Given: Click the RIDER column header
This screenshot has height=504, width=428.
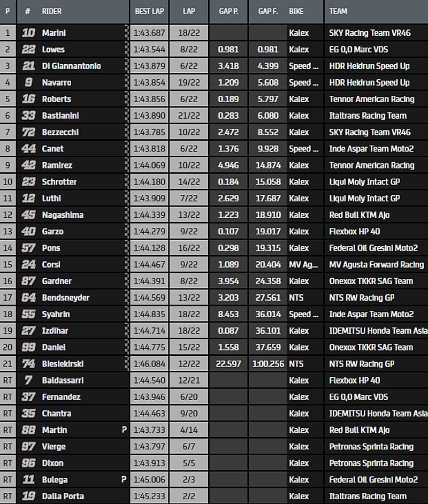Looking at the screenshot, I should tap(51, 11).
